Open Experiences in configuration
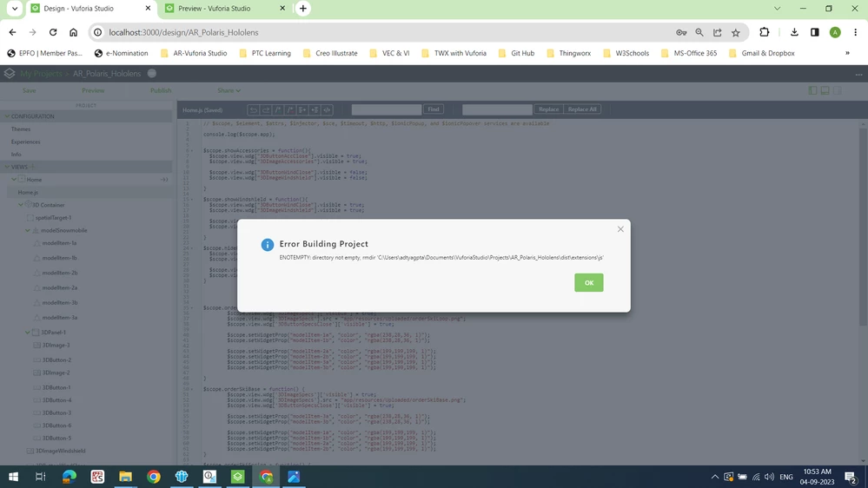This screenshot has height=488, width=868. pos(25,142)
